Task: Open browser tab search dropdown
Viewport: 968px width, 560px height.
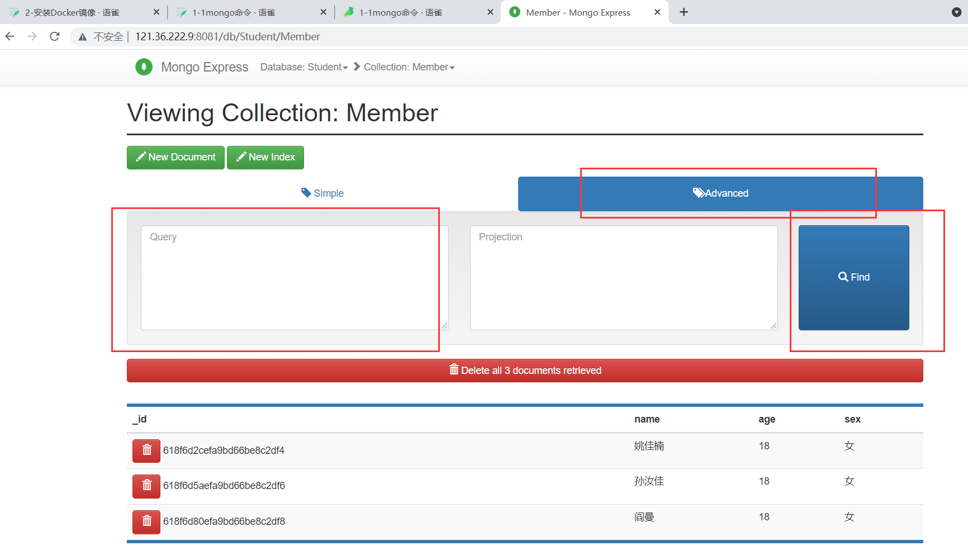Action: pos(956,12)
